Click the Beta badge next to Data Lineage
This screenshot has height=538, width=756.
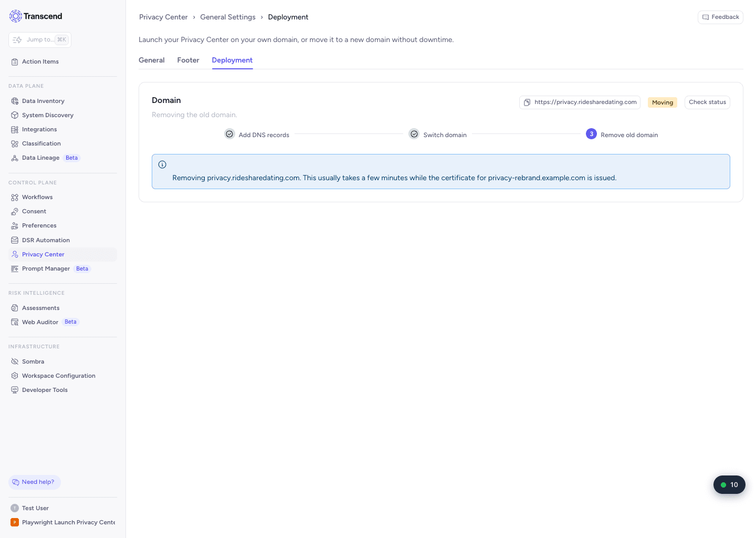72,158
